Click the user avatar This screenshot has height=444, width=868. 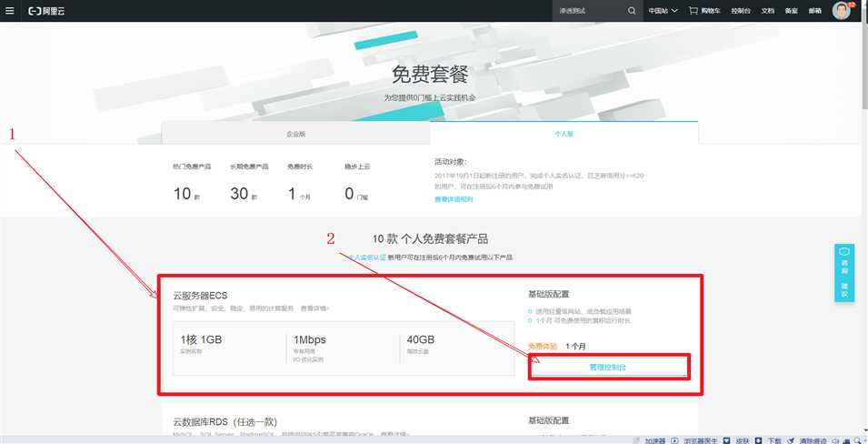tap(841, 11)
